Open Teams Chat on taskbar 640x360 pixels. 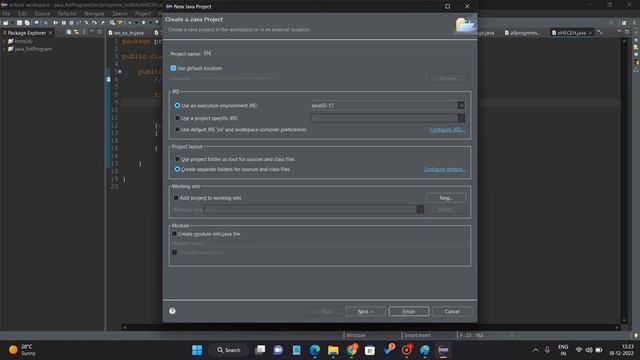tap(278, 350)
